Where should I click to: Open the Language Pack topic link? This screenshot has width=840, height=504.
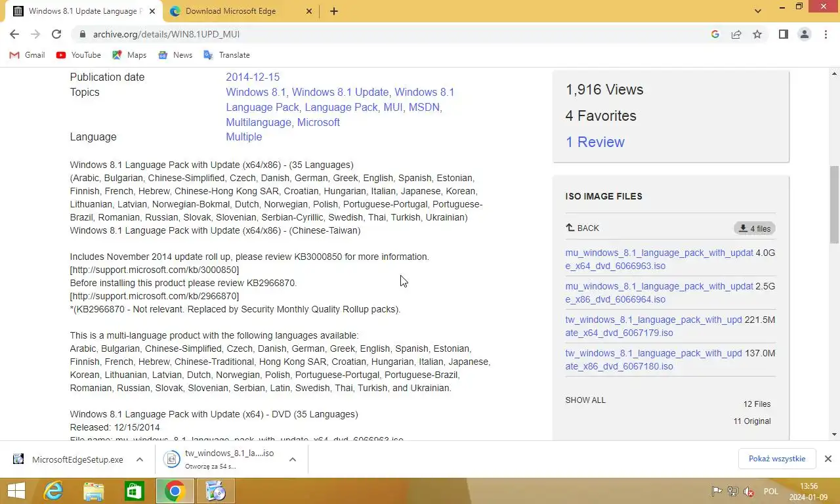341,107
